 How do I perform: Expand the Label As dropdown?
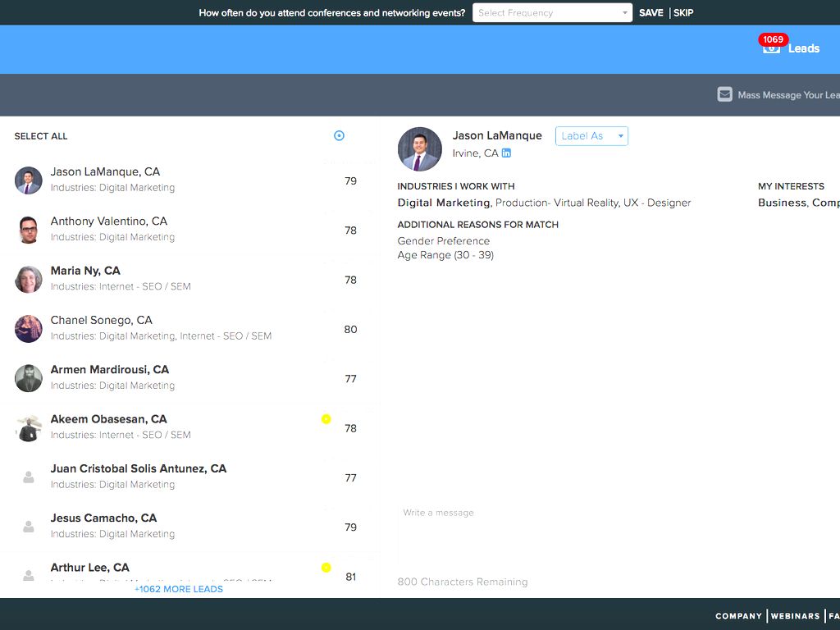(591, 136)
